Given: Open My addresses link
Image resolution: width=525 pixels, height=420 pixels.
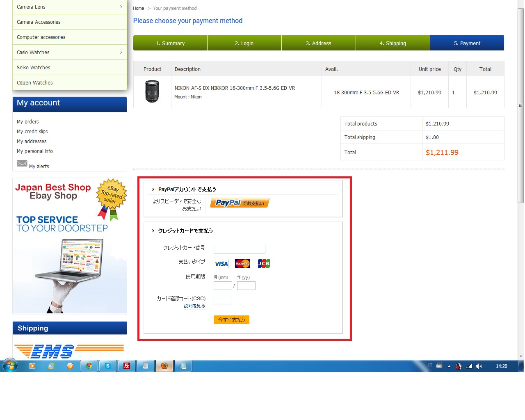Looking at the screenshot, I should [x=32, y=142].
